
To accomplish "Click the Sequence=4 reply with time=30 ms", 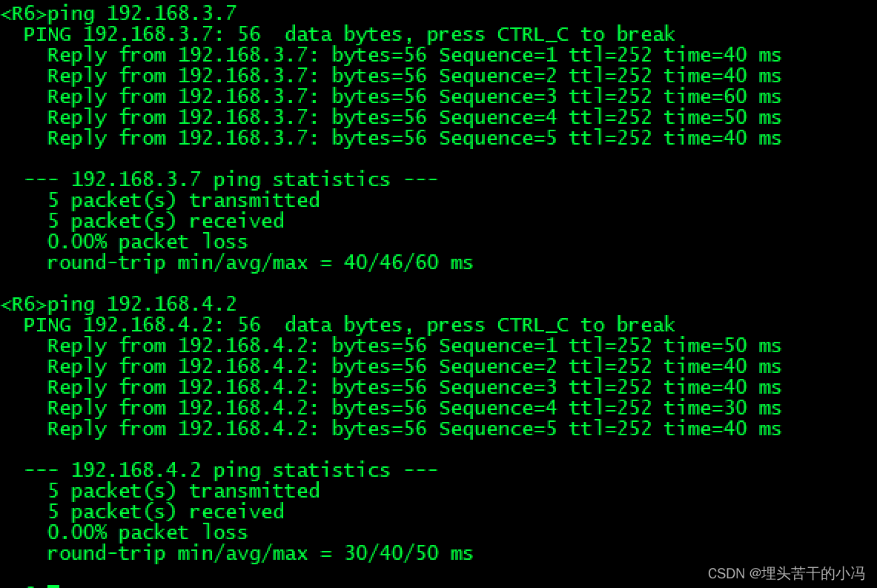I will pos(414,409).
